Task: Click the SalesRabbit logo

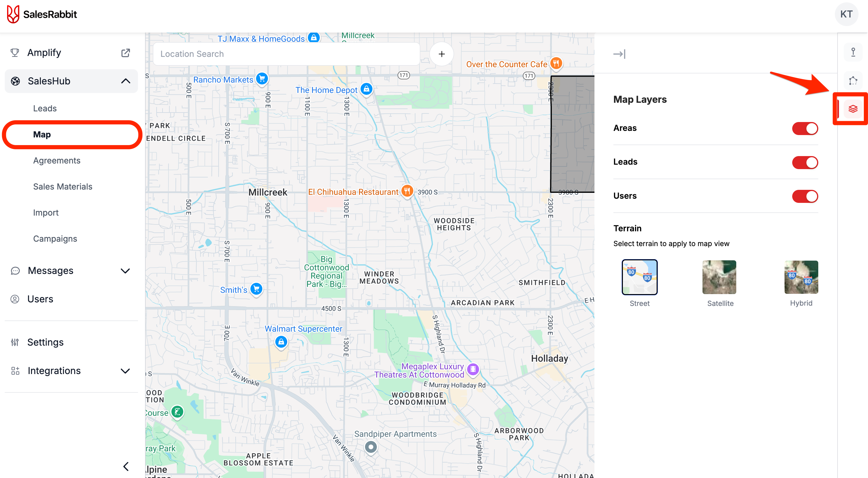Action: pyautogui.click(x=42, y=14)
